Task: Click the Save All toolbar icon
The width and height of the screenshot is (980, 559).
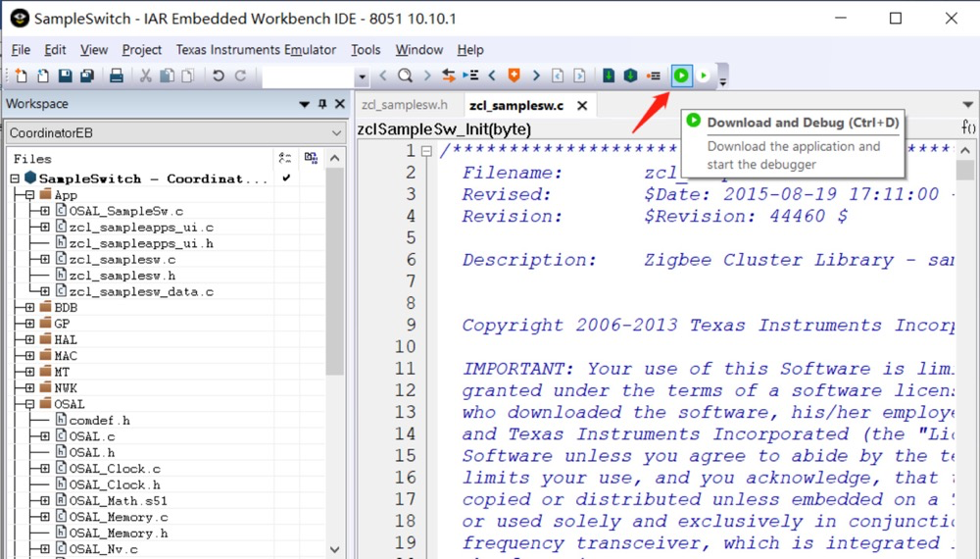Action: tap(87, 76)
